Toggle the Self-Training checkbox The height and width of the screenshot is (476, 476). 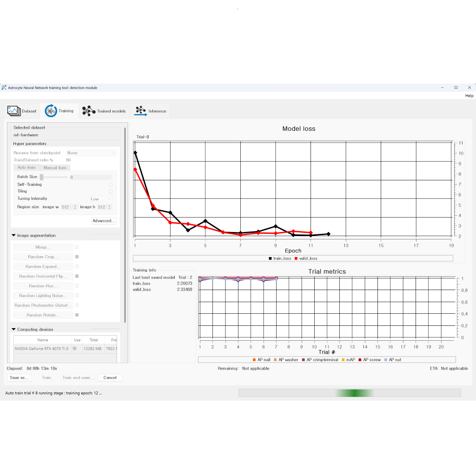[111, 185]
